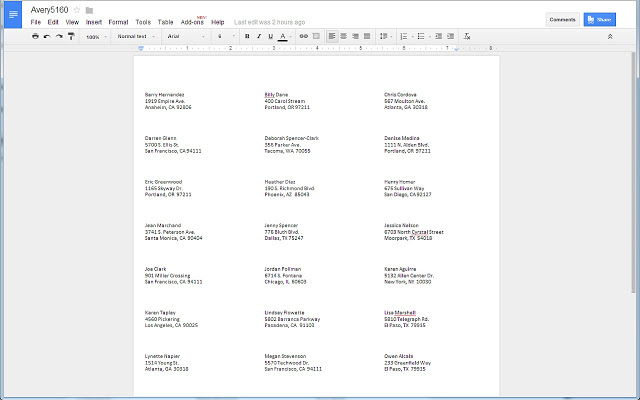This screenshot has width=640, height=400.
Task: Open the Normal text style dropdown
Action: point(136,36)
